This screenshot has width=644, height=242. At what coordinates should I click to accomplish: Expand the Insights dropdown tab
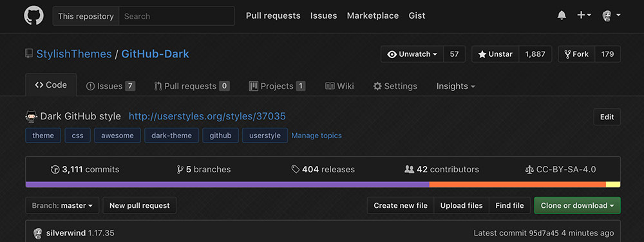tap(455, 86)
